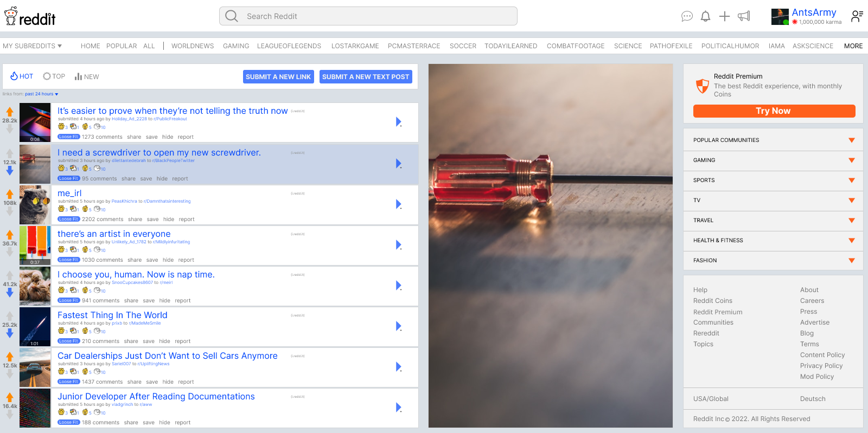Open the My Subreddits dropdown

click(32, 46)
